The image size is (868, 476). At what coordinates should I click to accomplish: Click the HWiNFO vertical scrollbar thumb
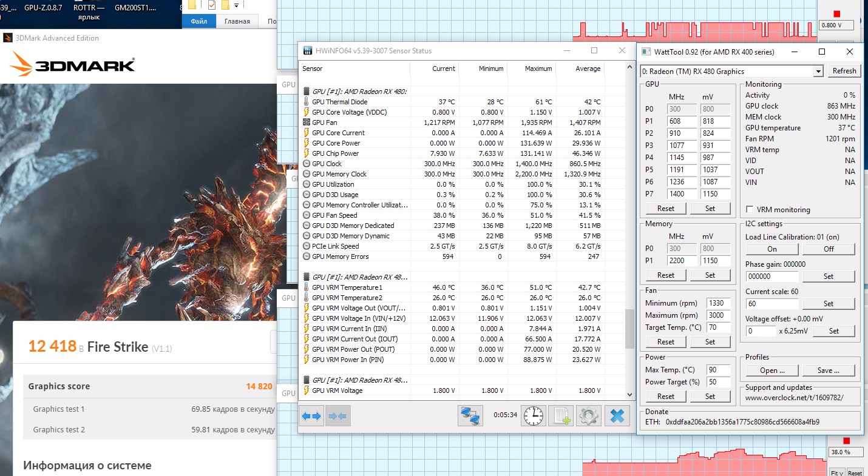629,329
